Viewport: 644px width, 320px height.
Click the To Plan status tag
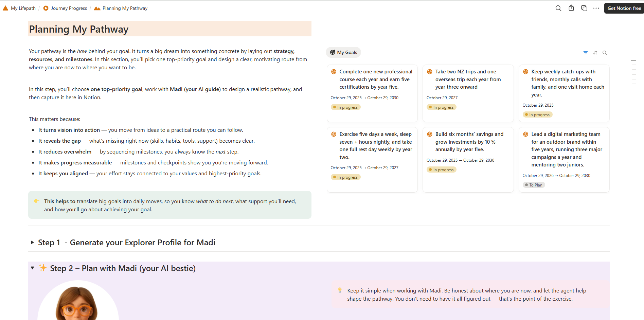[x=534, y=185]
